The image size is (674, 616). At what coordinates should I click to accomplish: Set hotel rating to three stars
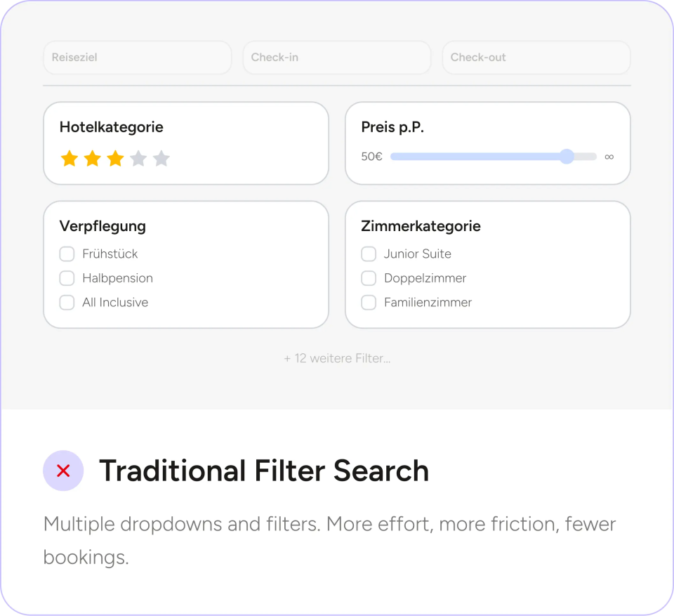click(x=115, y=159)
